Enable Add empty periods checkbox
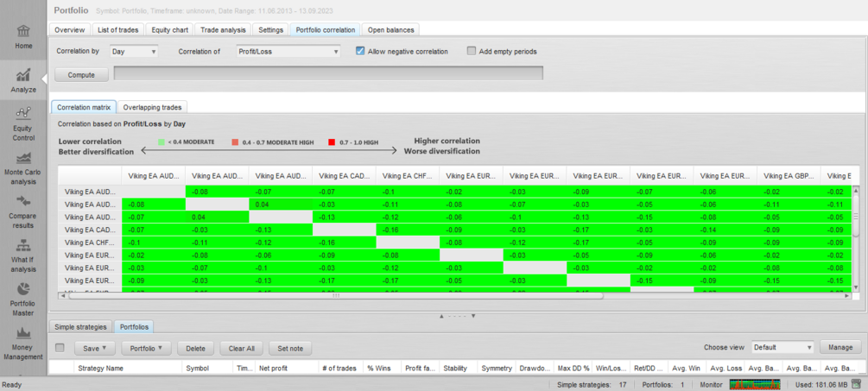This screenshot has width=868, height=391. [472, 52]
